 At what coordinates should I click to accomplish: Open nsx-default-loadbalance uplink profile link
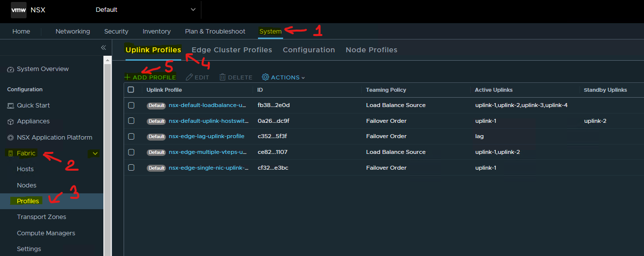[207, 105]
